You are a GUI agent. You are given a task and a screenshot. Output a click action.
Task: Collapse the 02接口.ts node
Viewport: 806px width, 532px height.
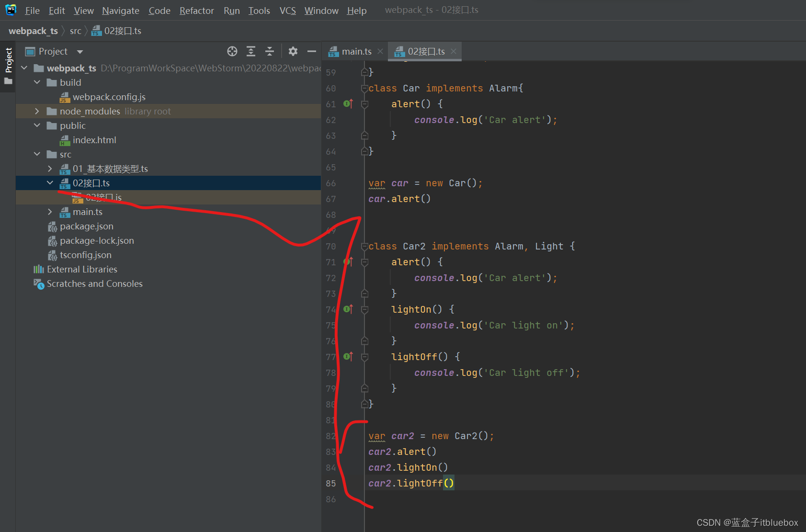point(50,183)
